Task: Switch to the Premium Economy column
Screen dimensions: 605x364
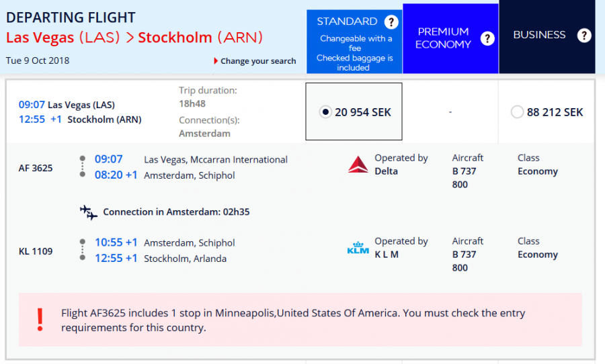Action: click(x=444, y=38)
